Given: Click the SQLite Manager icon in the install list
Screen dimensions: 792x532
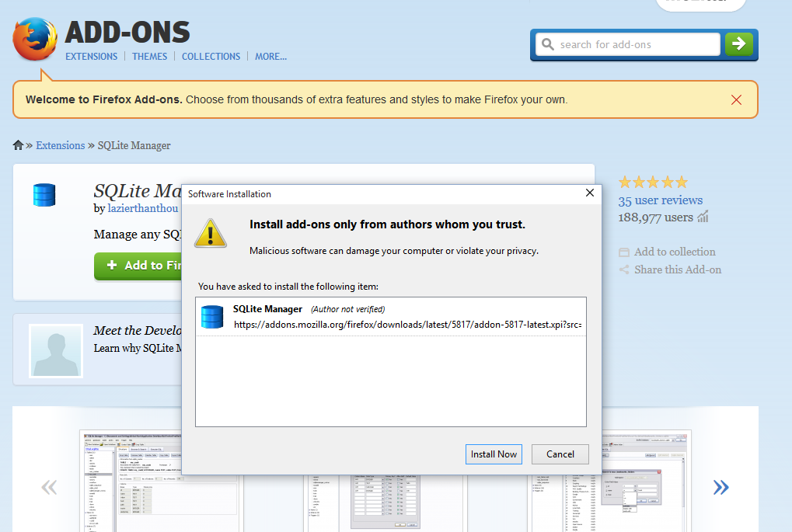Looking at the screenshot, I should [212, 317].
